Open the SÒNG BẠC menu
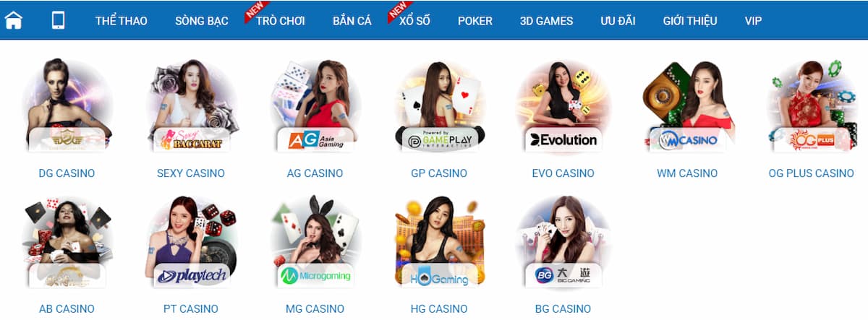Image resolution: width=868 pixels, height=320 pixels. tap(202, 20)
